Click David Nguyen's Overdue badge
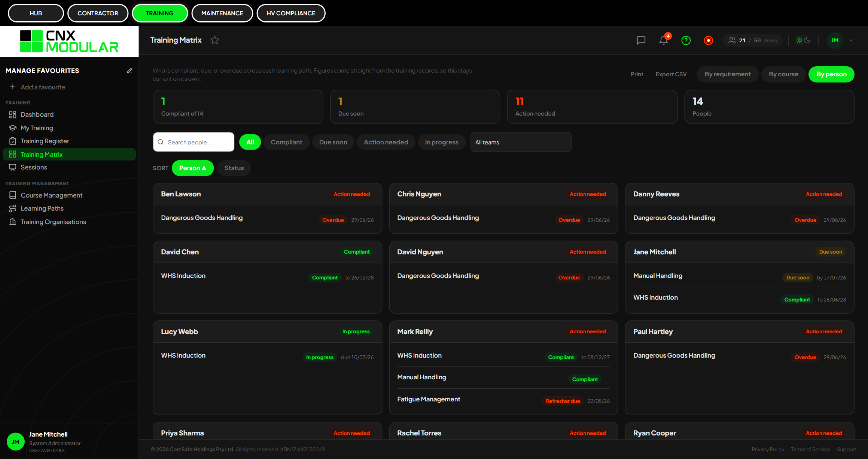The image size is (868, 459). [569, 278]
